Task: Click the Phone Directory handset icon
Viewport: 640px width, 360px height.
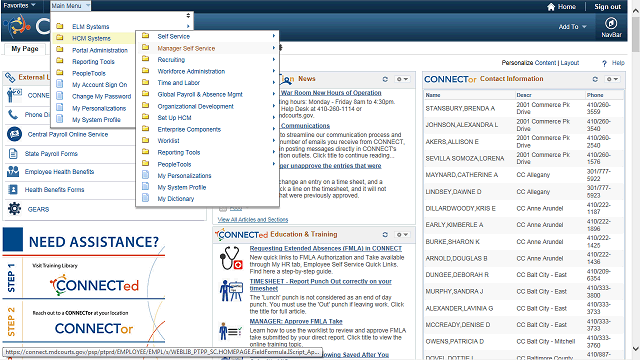Action: [13, 115]
